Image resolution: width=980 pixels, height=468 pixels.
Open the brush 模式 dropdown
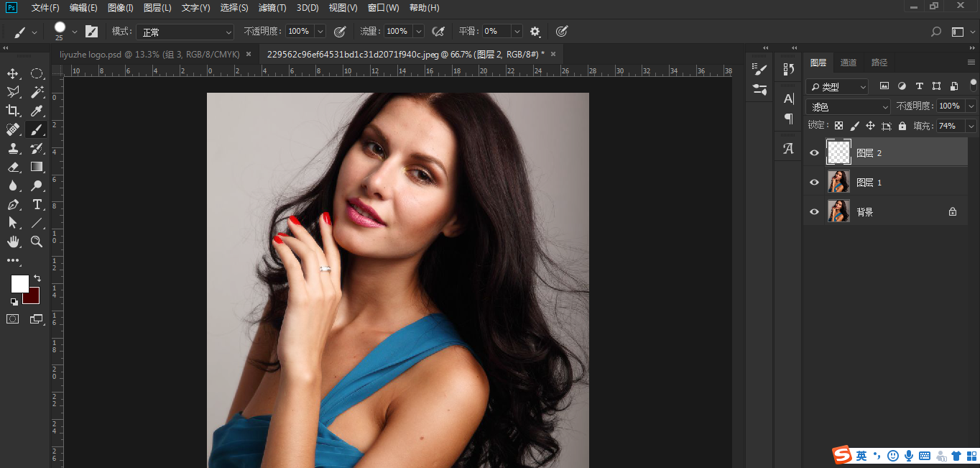coord(186,32)
